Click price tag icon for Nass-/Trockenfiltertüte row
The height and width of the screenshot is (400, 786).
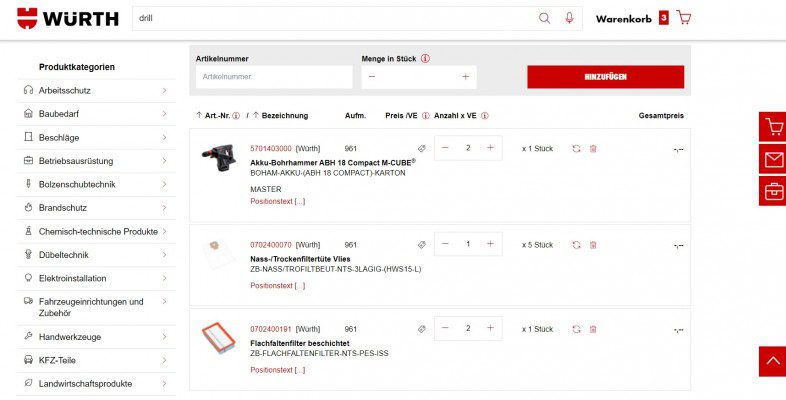tap(422, 245)
